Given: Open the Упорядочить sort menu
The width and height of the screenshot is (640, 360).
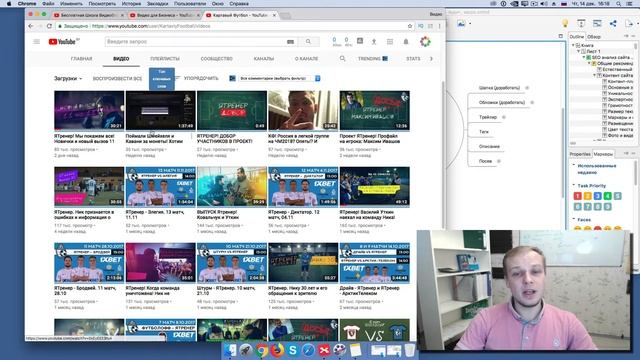Looking at the screenshot, I should (x=197, y=78).
